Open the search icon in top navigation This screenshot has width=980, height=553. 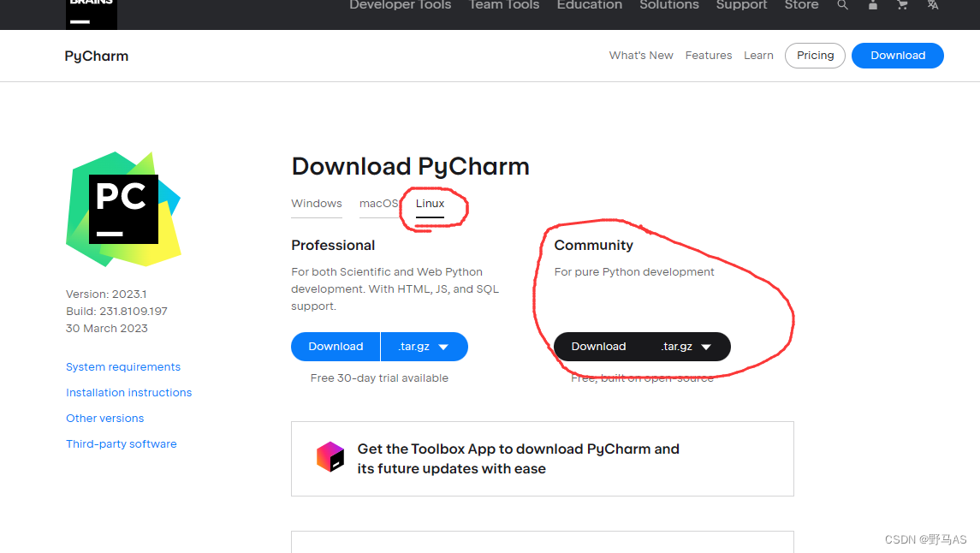click(843, 5)
